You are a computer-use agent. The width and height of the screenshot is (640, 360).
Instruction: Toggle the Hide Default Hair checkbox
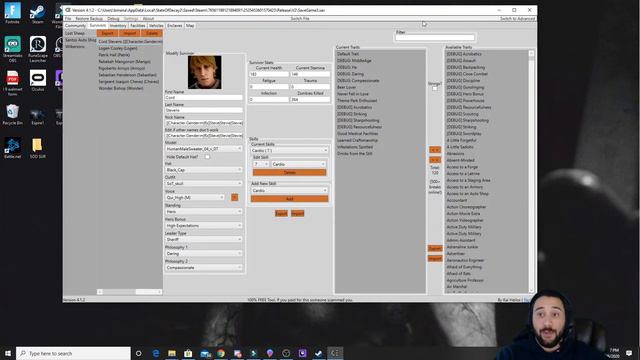point(207,157)
